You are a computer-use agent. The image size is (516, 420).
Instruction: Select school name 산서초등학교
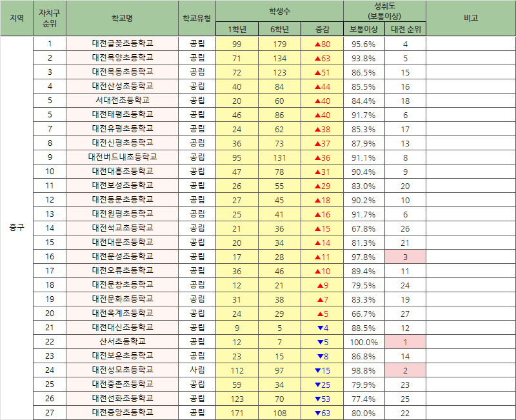(122, 342)
